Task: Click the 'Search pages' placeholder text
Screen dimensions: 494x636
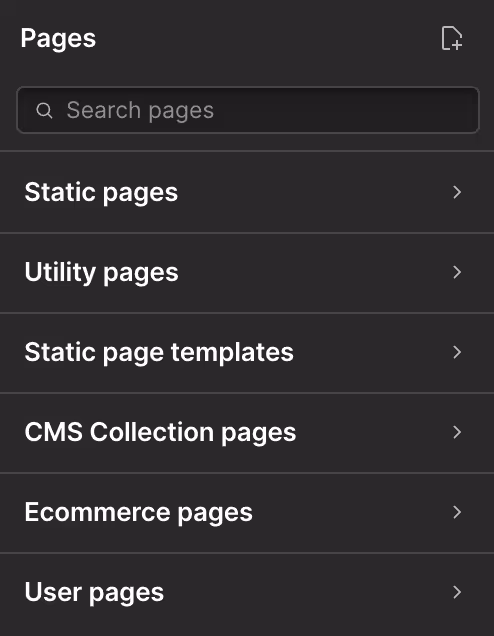Action: coord(140,111)
